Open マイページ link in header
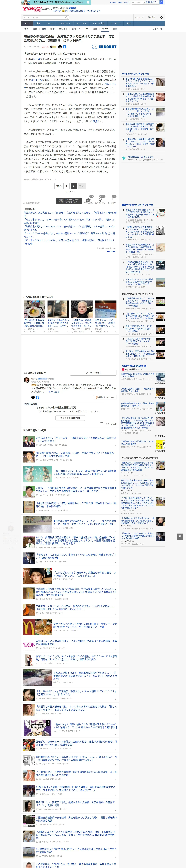The height and width of the screenshot is (868, 186). [139, 18]
